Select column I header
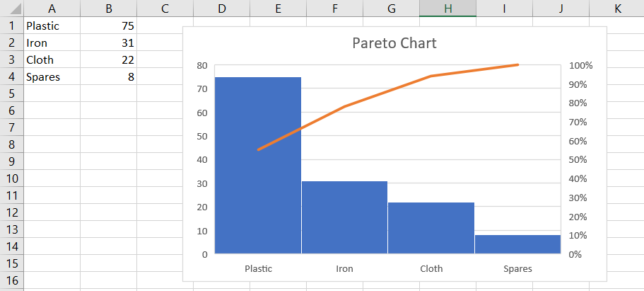 (x=504, y=8)
